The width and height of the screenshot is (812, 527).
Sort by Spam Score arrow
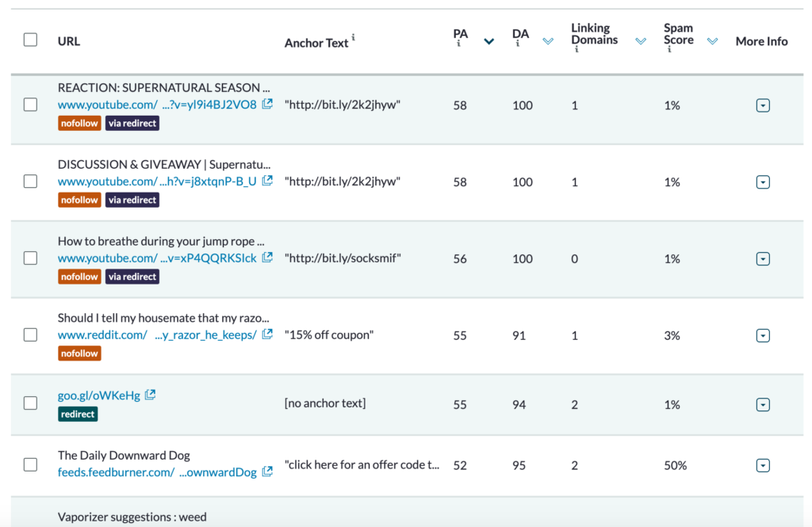[x=713, y=41]
